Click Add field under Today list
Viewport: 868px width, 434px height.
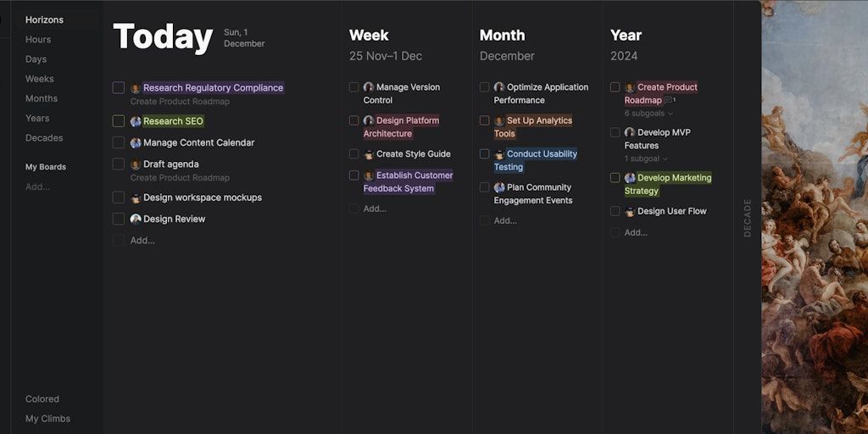142,241
